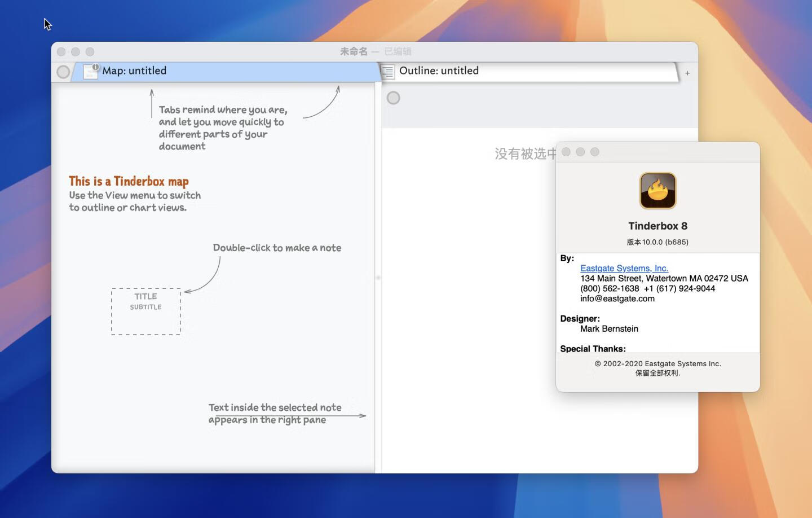Click the 保留全部权利 text in About window
This screenshot has width=812, height=518.
(x=658, y=373)
